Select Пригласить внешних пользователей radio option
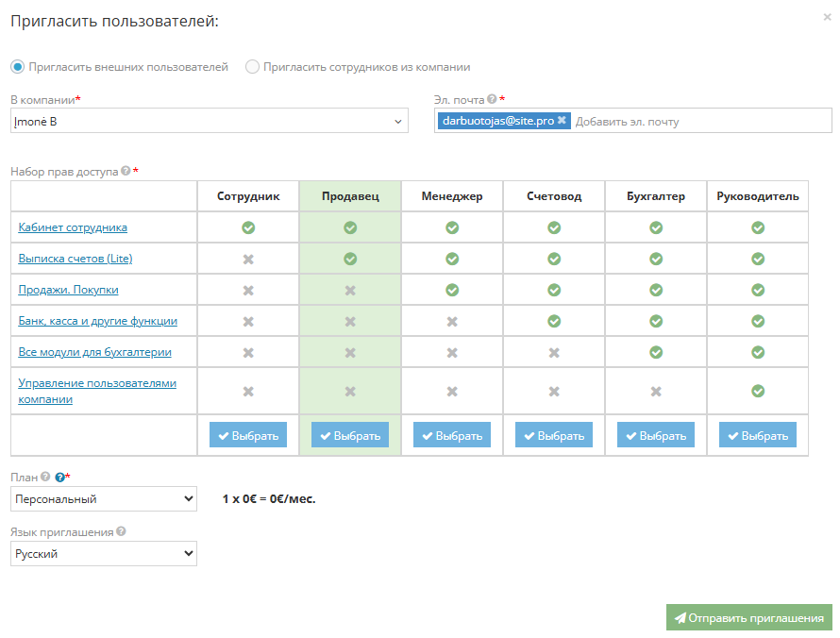The height and width of the screenshot is (638, 840). coord(17,67)
